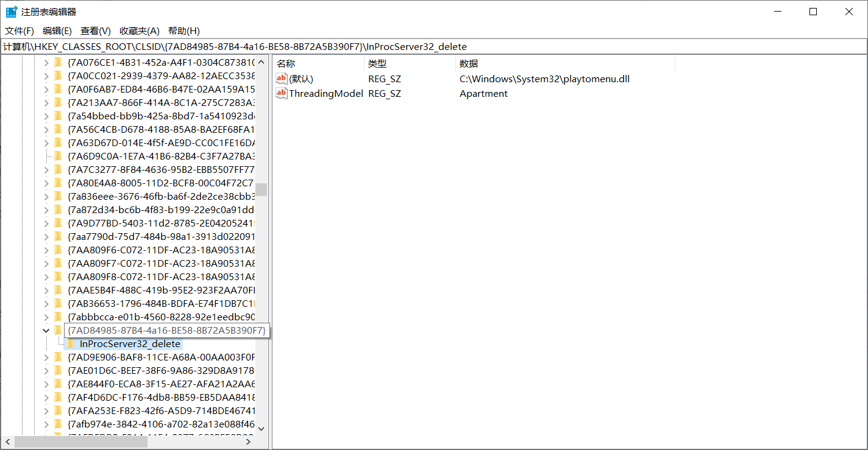Click folder icon of {7AD9E906-BAF8-11CE key

(59, 357)
